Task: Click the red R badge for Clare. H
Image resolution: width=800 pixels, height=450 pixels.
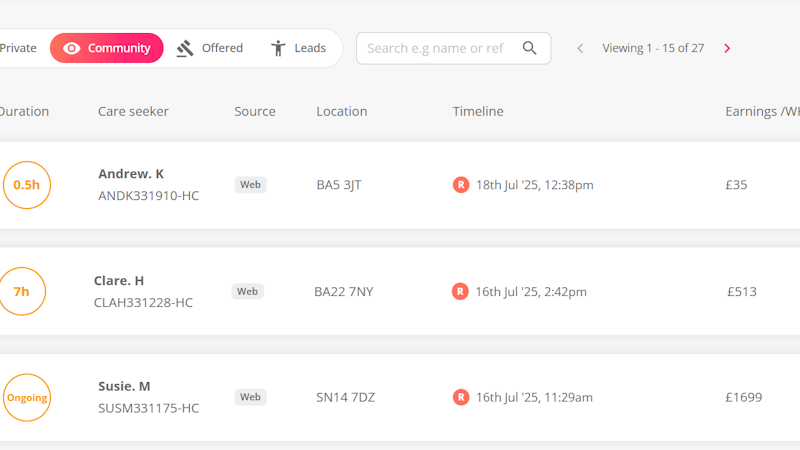Action: point(460,291)
